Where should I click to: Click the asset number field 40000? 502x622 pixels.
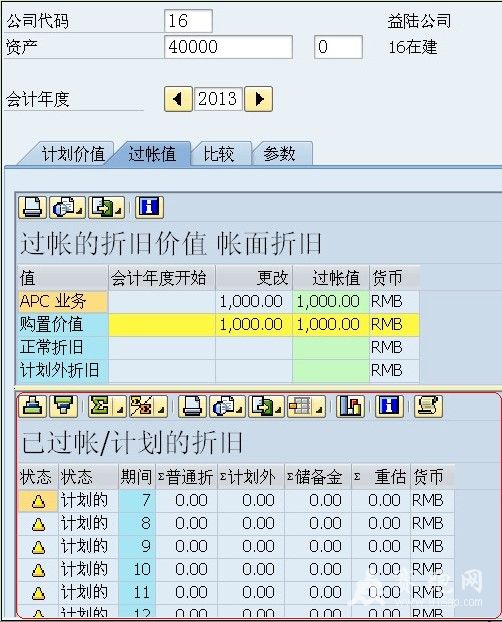pos(228,47)
